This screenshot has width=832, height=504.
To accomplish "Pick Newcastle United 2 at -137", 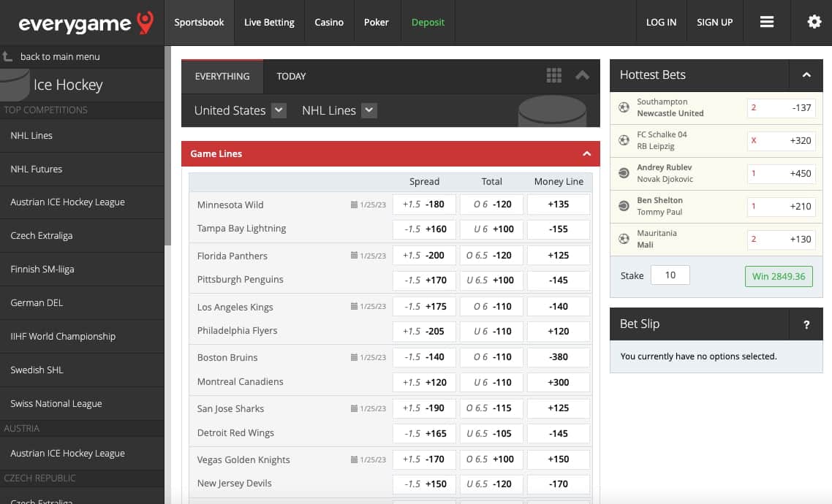I will (781, 107).
